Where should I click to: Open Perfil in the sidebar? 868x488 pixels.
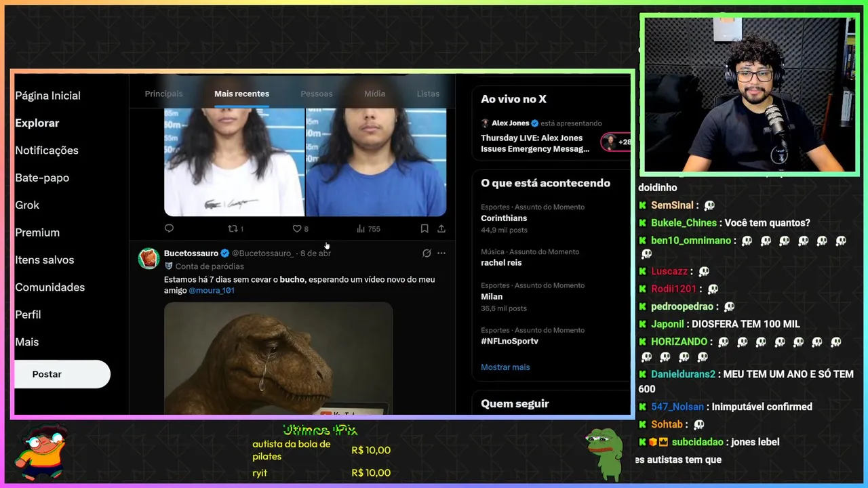coord(28,314)
